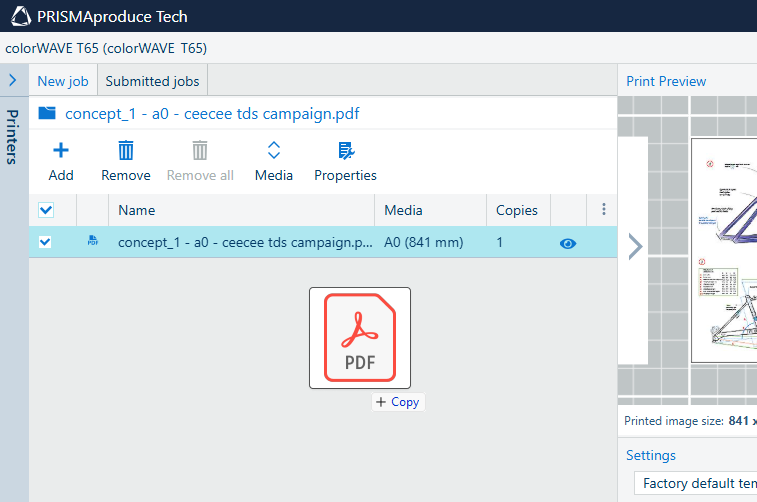
Task: Click the drawing page in Print Preview
Action: [x=724, y=250]
